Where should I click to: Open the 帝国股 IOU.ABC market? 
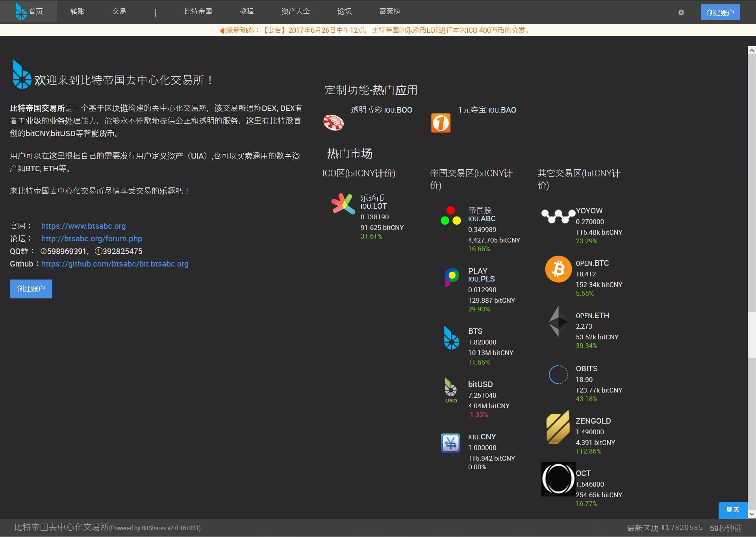(482, 215)
